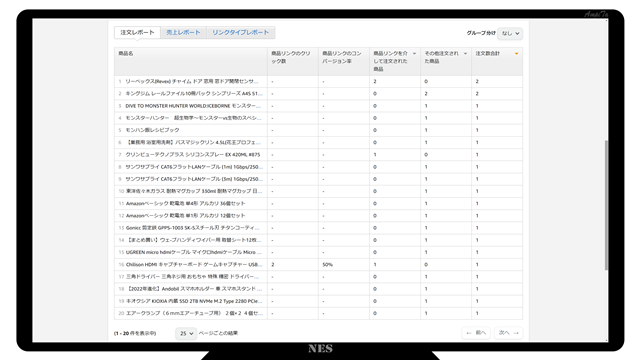Open the リンクタイプレポート tab

[x=240, y=33]
